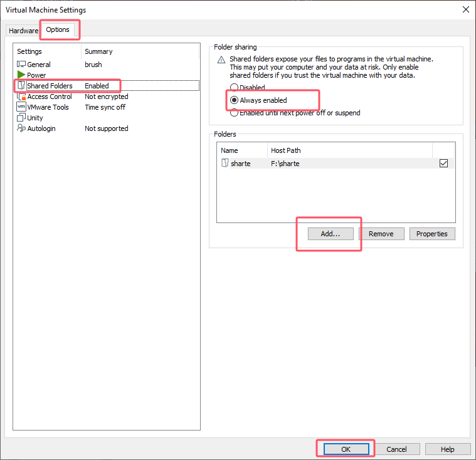Click the Shared Folders icon in settings list
476x460 pixels.
pos(21,86)
